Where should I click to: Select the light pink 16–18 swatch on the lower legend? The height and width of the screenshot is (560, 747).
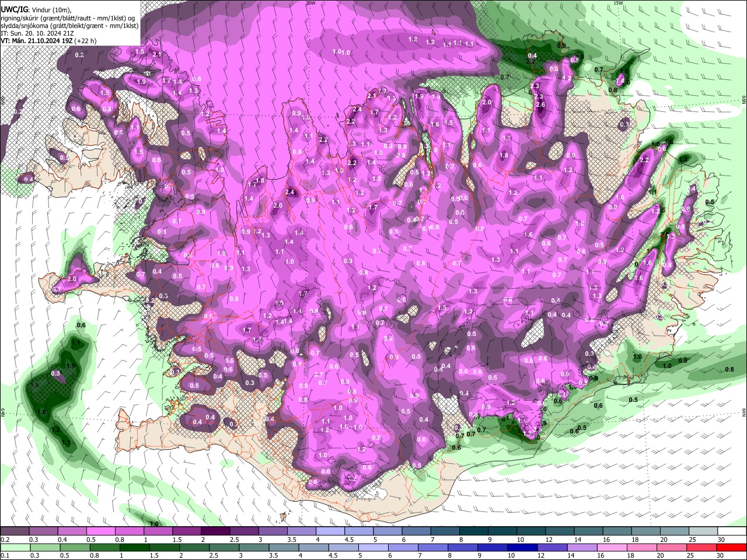pyautogui.click(x=612, y=547)
